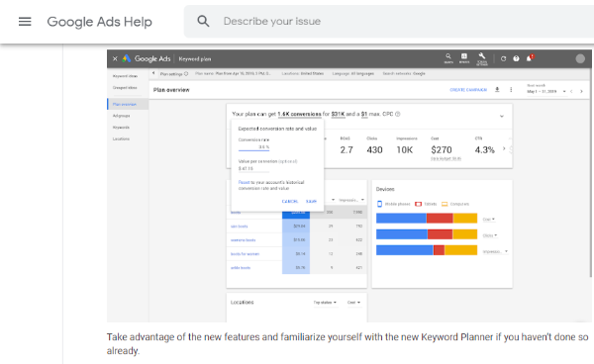Click the CTR value 4.3%
Screen dimensions: 594x364
point(485,150)
